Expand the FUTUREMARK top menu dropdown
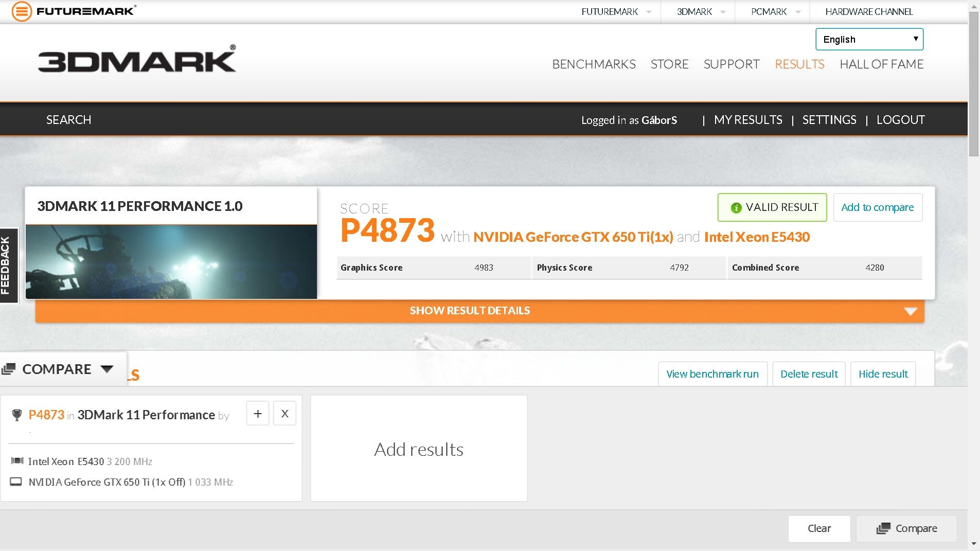Screen dimensions: 980x551 [649, 12]
